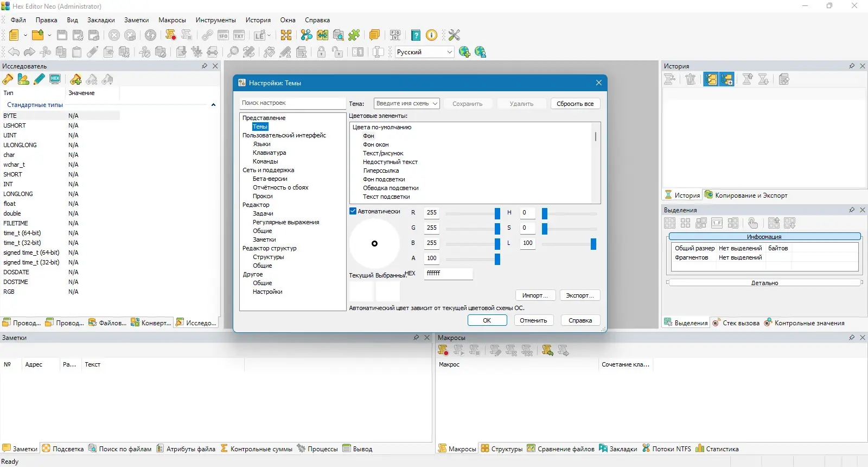
Task: Click the Сбросить все button
Action: pos(575,103)
